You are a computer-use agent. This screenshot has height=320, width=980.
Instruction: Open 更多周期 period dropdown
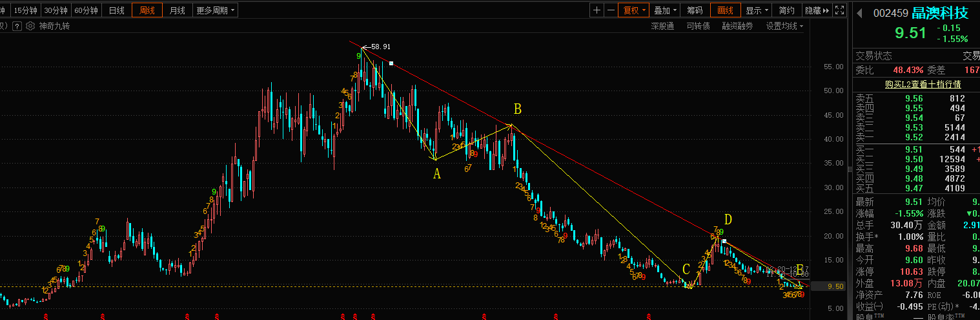pyautogui.click(x=216, y=10)
